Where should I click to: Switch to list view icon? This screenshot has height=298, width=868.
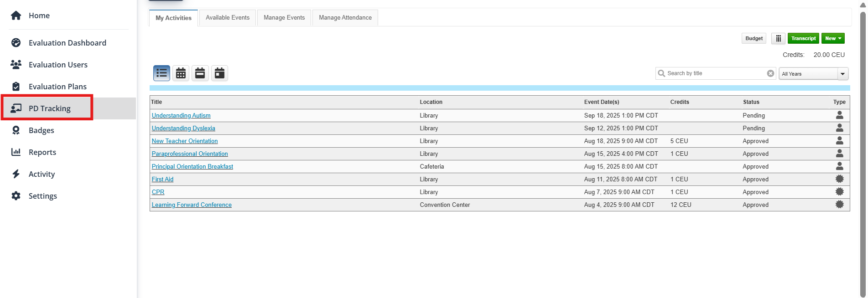tap(161, 73)
